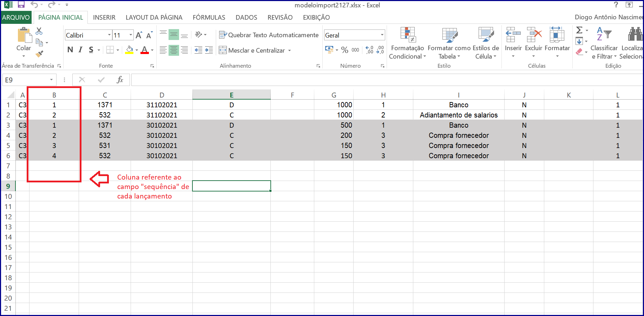This screenshot has height=316, width=644.
Task: Click the Format Painter brush icon
Action: point(39,54)
